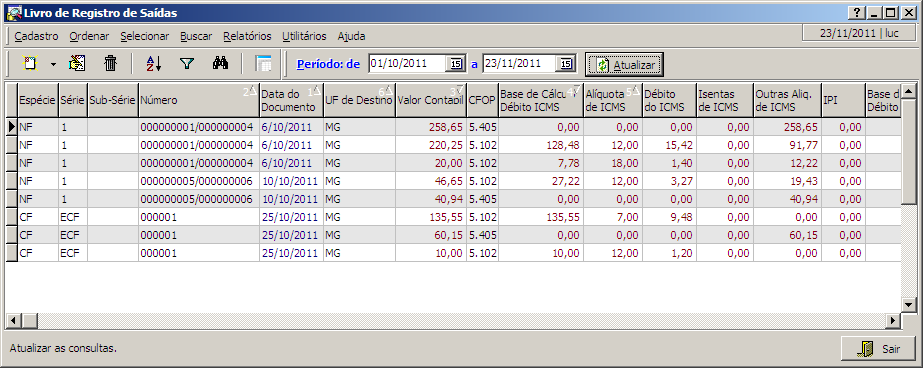Viewport: 923px width, 368px height.
Task: Click the edit record toolbar icon
Action: (77, 64)
